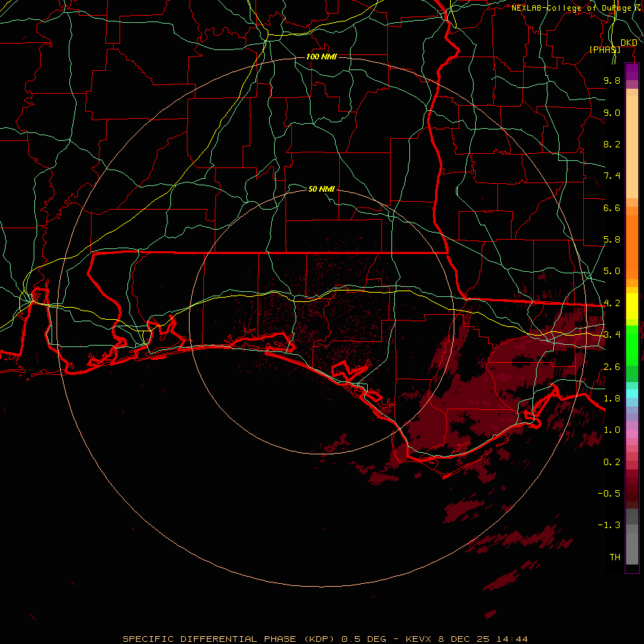Pick the yellow segment of the color bar
The image size is (644, 644).
tap(632, 306)
